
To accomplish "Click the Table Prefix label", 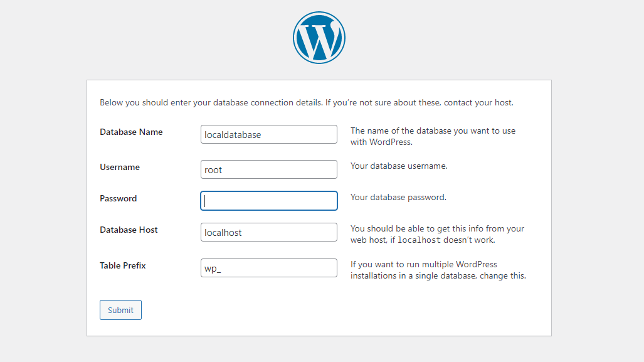I will [x=122, y=265].
